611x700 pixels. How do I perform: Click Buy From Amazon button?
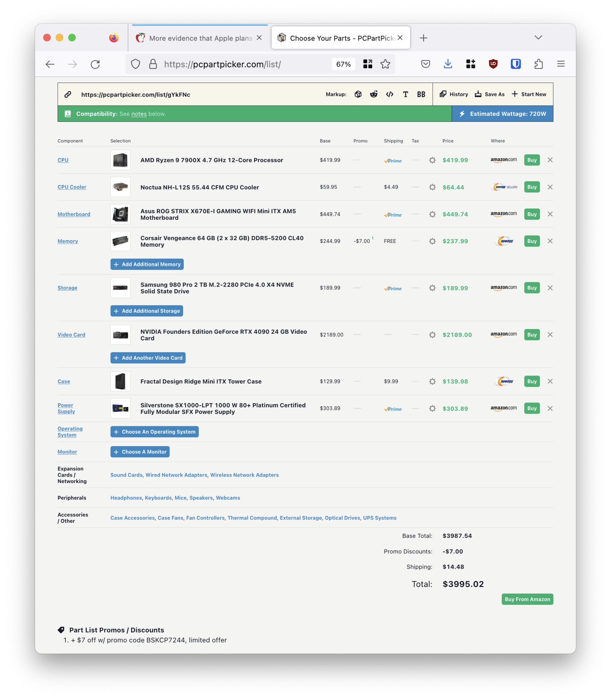pyautogui.click(x=527, y=599)
